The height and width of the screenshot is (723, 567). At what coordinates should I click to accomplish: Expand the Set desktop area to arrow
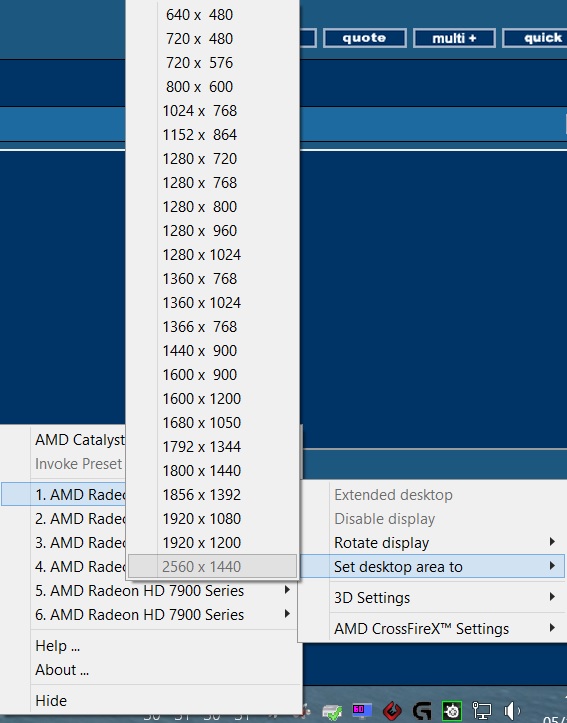pos(552,566)
